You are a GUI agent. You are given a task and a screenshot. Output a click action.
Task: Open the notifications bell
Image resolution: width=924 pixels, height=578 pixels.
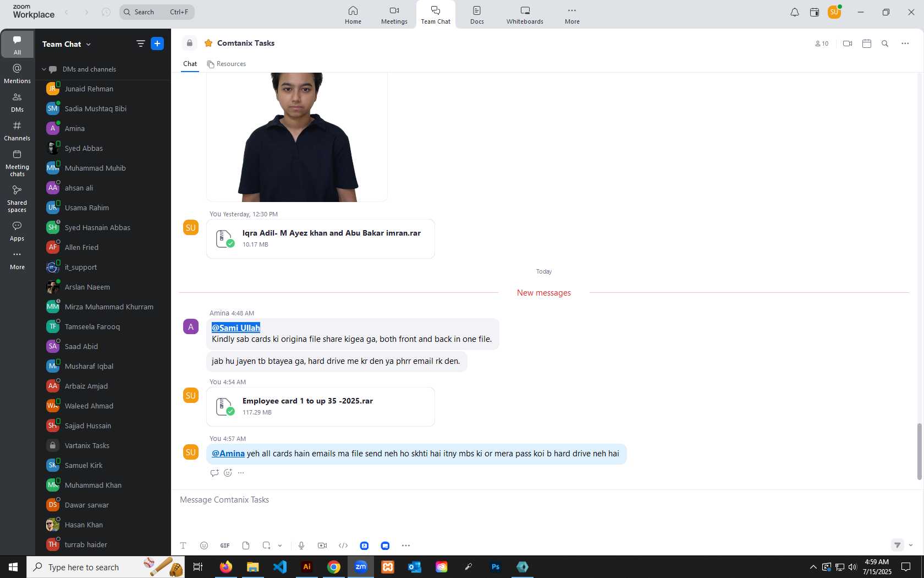795,12
